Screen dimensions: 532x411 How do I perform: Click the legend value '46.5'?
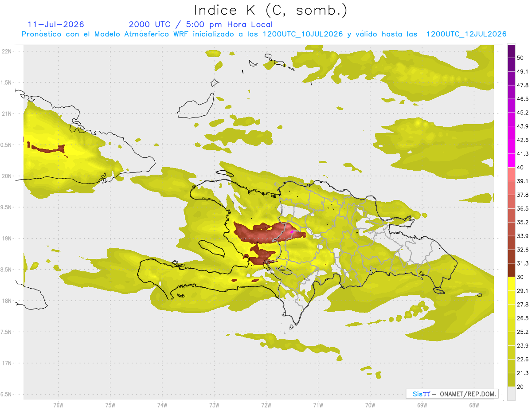pyautogui.click(x=523, y=99)
